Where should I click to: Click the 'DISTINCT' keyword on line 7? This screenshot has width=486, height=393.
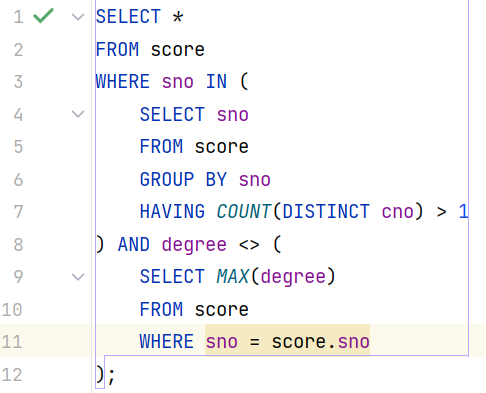tap(326, 212)
